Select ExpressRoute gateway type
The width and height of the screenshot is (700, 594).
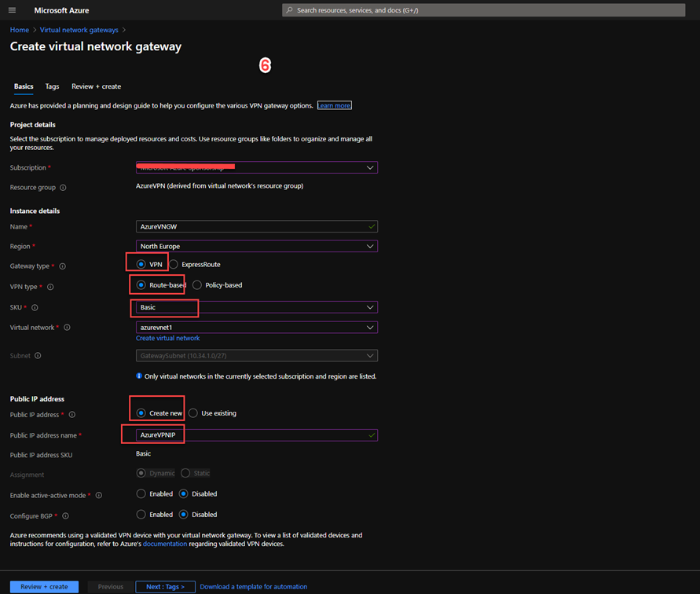[174, 265]
